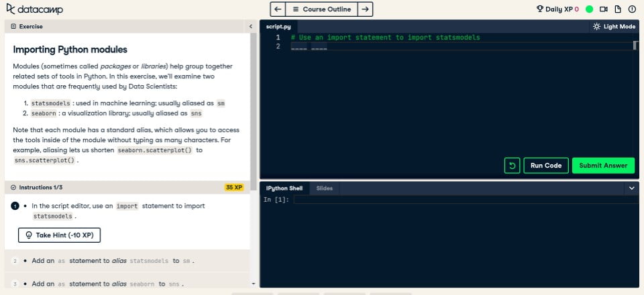This screenshot has height=295, width=644.
Task: Select the script.py tab
Action: [x=278, y=26]
